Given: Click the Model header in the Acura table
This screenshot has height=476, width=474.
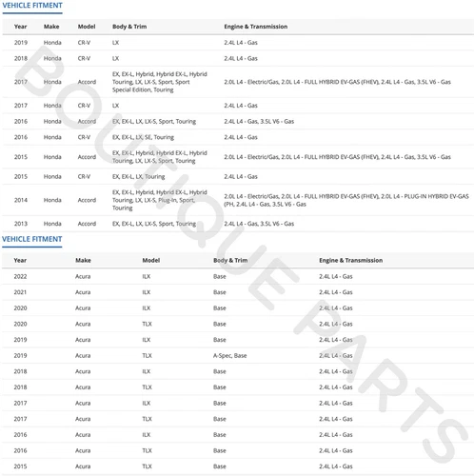Looking at the screenshot, I should [x=151, y=260].
